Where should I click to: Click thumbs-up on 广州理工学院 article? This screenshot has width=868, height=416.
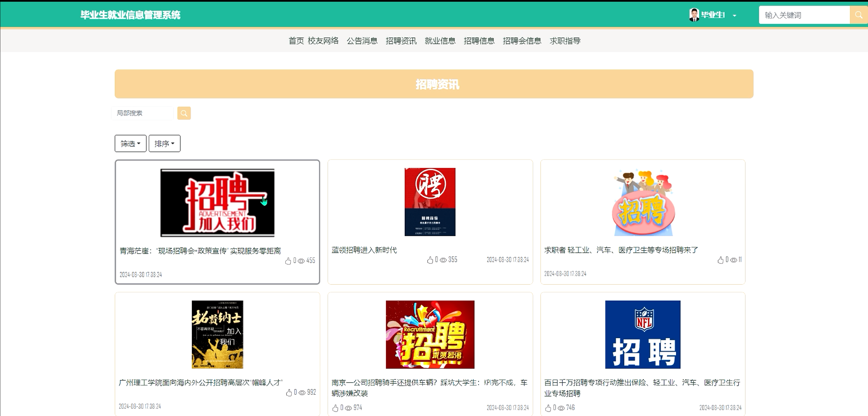click(289, 393)
